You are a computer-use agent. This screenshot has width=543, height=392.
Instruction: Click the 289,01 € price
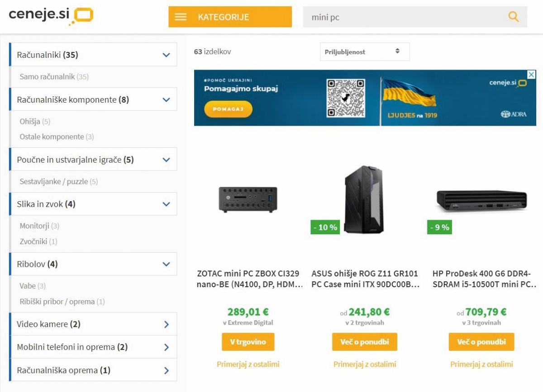[248, 312]
